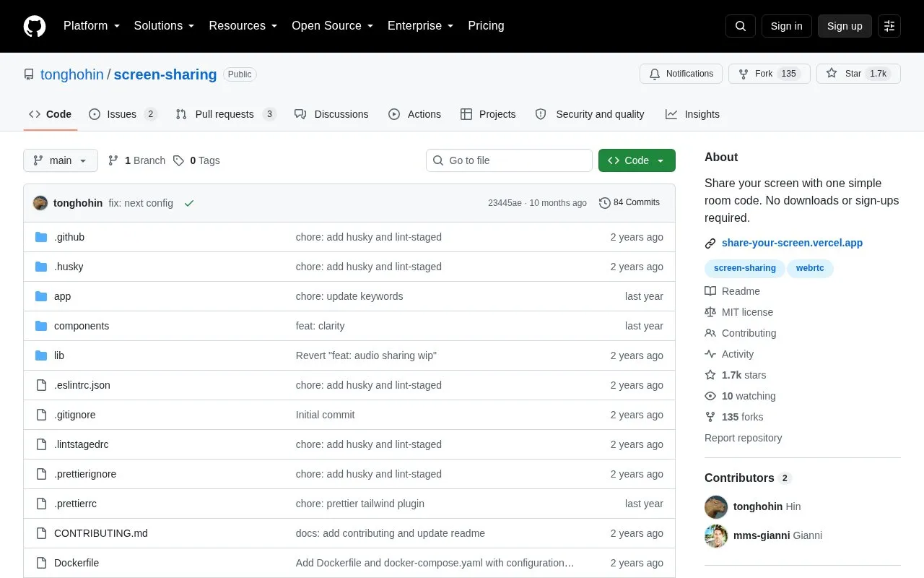Expand the main branch dropdown

click(61, 160)
